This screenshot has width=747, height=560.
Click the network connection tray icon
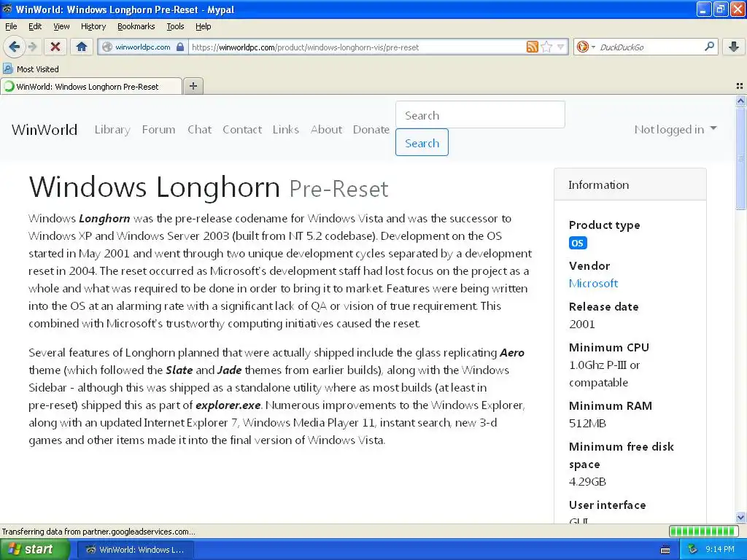693,550
